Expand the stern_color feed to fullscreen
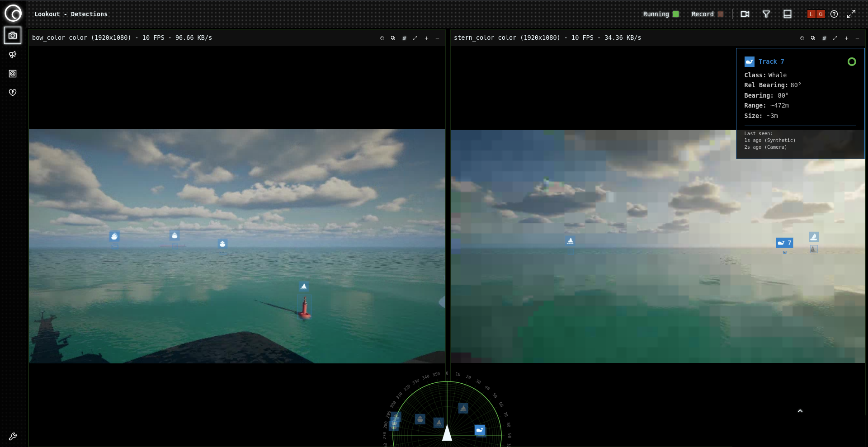Image resolution: width=868 pixels, height=447 pixels. (x=835, y=38)
